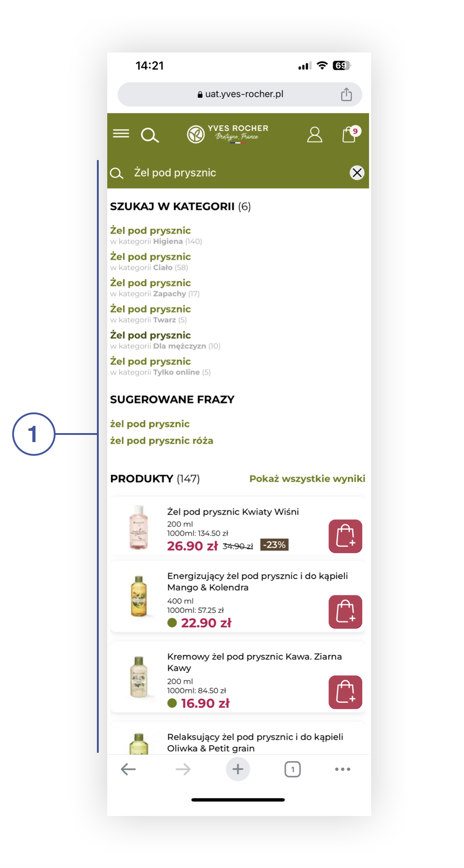Go back with browser back arrow
This screenshot has height=868, width=464.
(128, 769)
